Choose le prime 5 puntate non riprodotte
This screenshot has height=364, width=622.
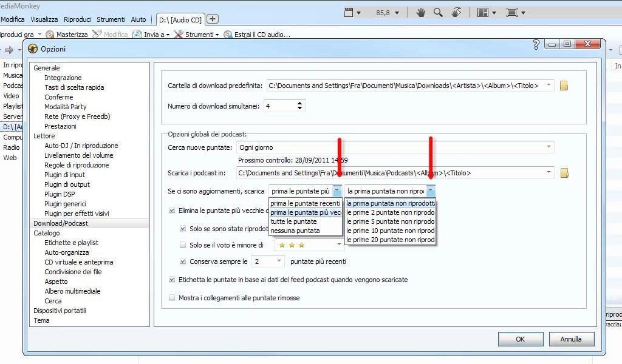coord(391,221)
